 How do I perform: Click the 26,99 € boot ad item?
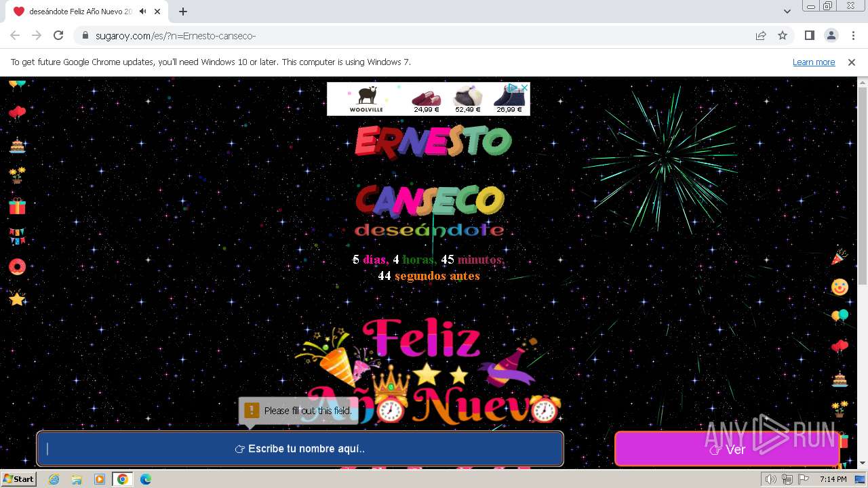pyautogui.click(x=509, y=99)
